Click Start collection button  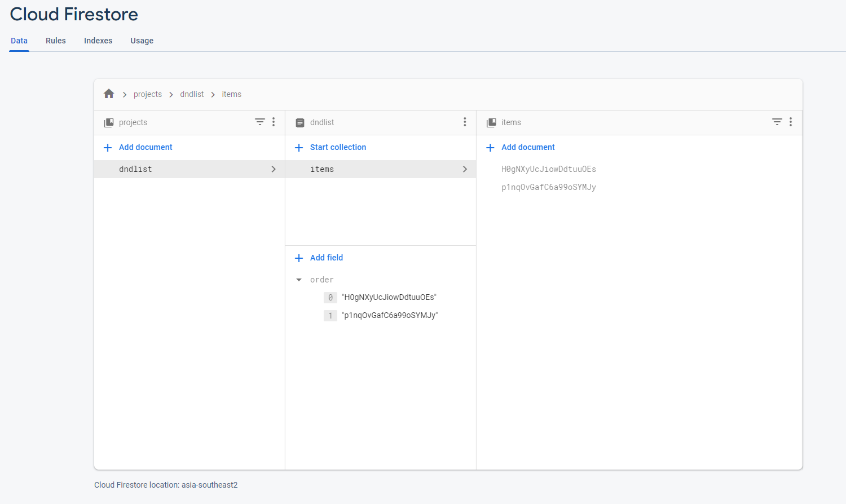(338, 147)
